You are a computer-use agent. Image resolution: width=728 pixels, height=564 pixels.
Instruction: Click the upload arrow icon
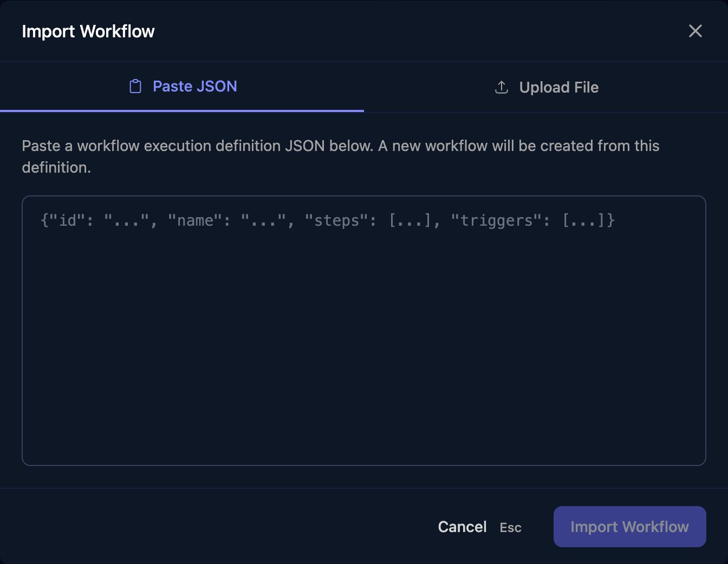tap(502, 87)
